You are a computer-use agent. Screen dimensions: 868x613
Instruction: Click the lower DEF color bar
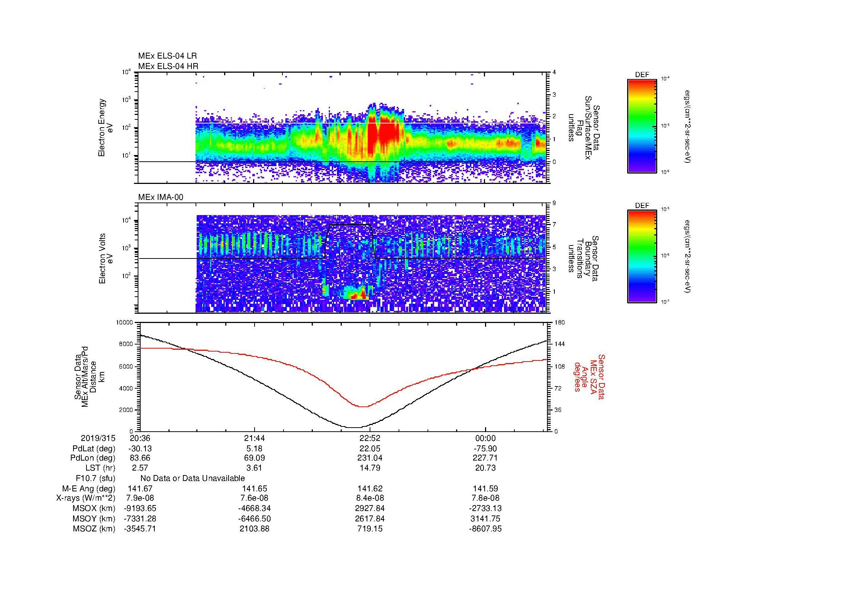coord(642,257)
